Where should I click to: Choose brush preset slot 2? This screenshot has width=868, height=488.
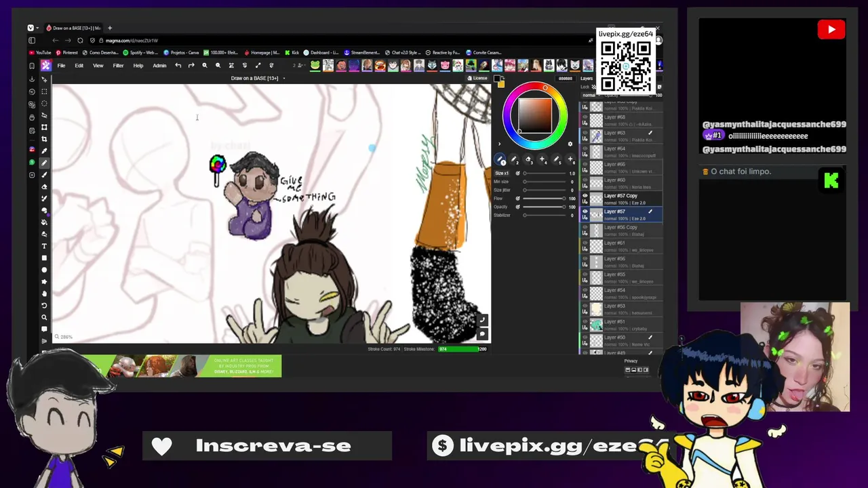pyautogui.click(x=514, y=160)
